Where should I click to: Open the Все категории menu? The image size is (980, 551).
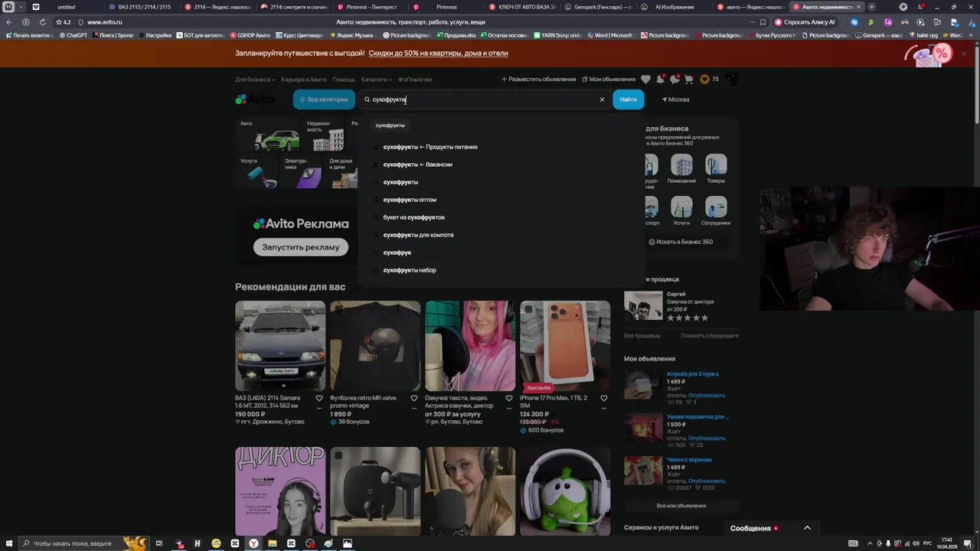324,99
